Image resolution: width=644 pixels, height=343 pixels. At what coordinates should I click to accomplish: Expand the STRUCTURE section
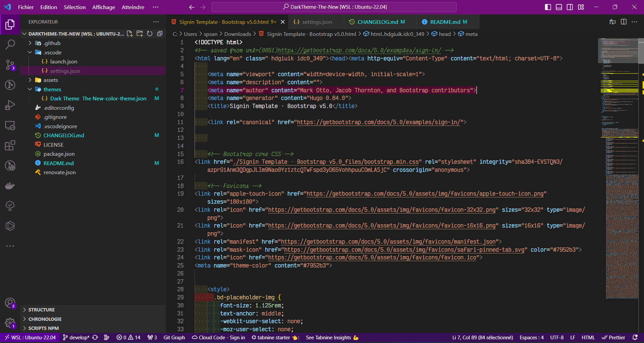93,310
